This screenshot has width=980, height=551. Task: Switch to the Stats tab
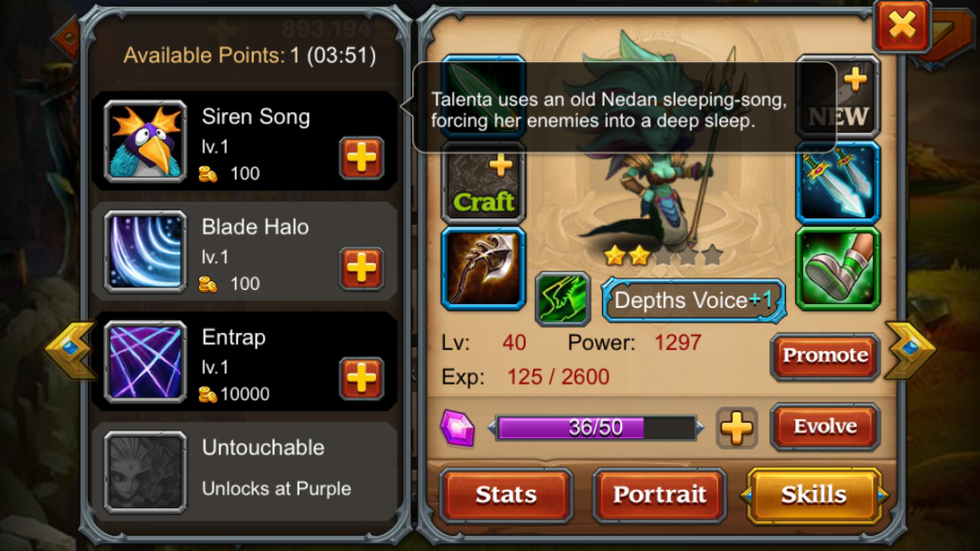(x=505, y=495)
